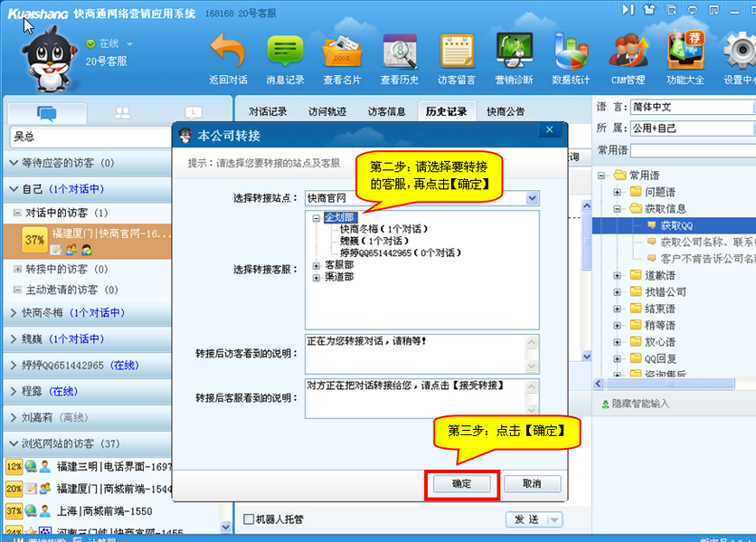
Task: Open the 访客信息 tab
Action: tap(387, 111)
